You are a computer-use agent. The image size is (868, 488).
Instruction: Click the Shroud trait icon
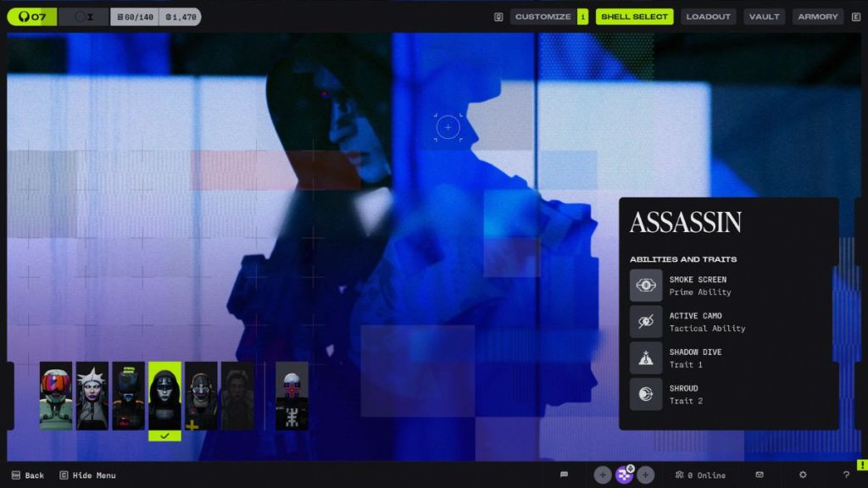[x=646, y=395]
